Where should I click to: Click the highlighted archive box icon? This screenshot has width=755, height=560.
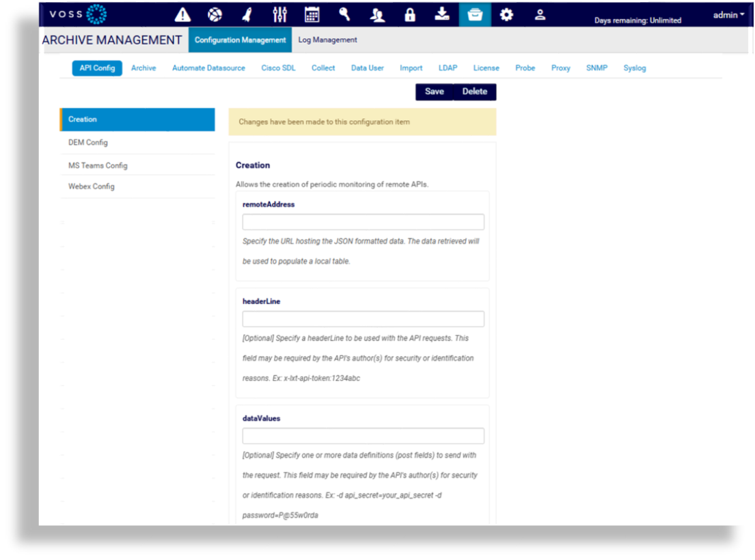[x=474, y=14]
